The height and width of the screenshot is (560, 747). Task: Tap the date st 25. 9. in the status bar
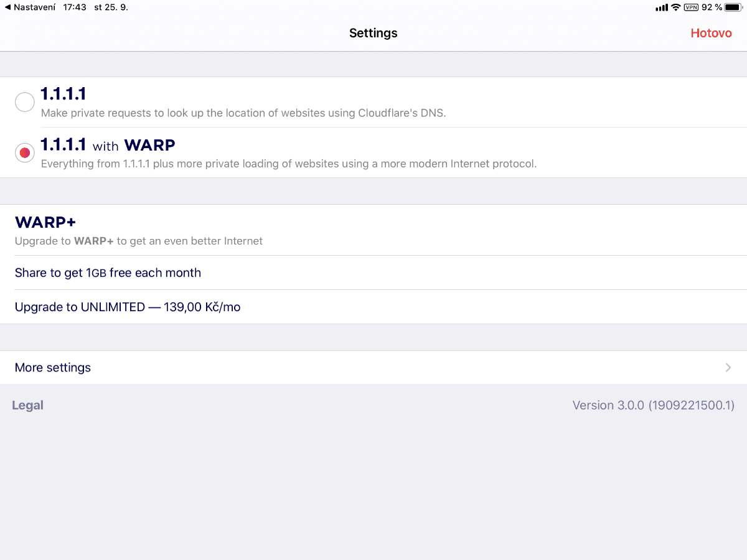coord(110,7)
